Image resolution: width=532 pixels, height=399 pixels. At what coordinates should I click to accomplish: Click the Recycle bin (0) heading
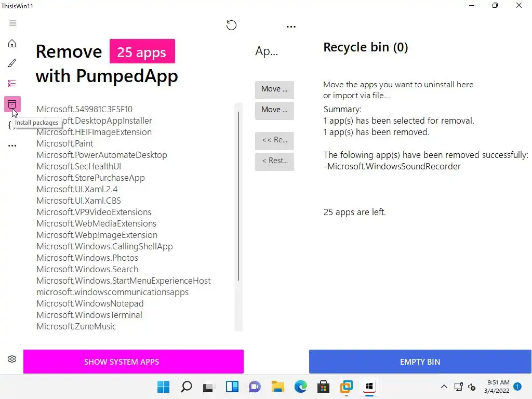(365, 47)
